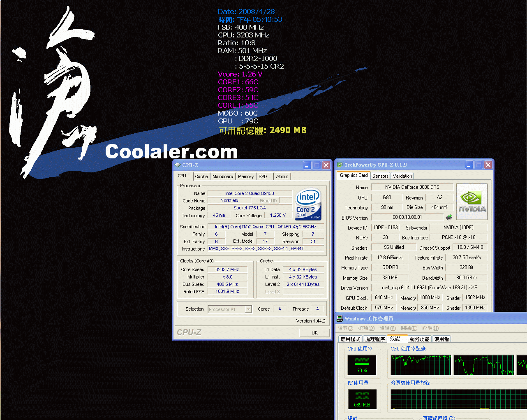
Task: Click the page file usage history graph
Action: point(459,399)
